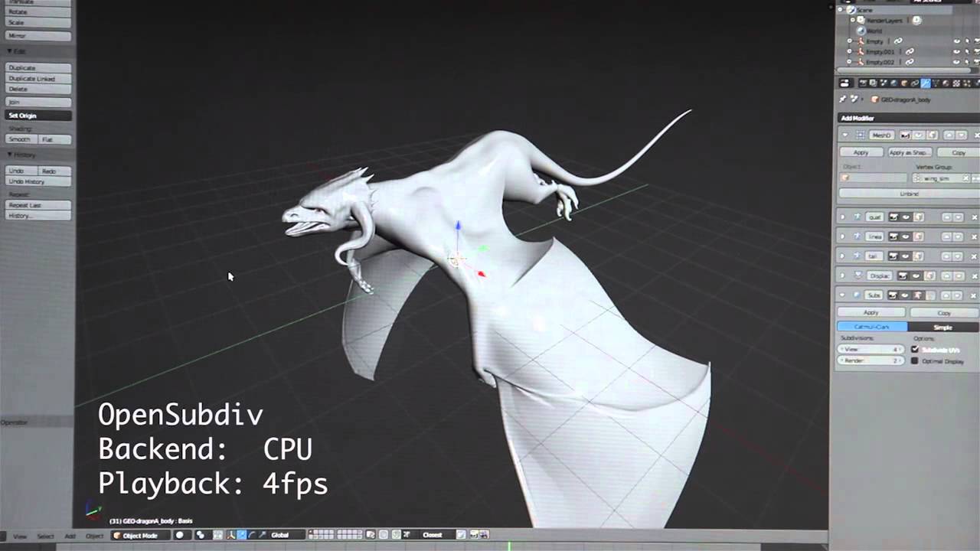
Task: Open the viewport shading sphere selector
Action: pyautogui.click(x=181, y=535)
